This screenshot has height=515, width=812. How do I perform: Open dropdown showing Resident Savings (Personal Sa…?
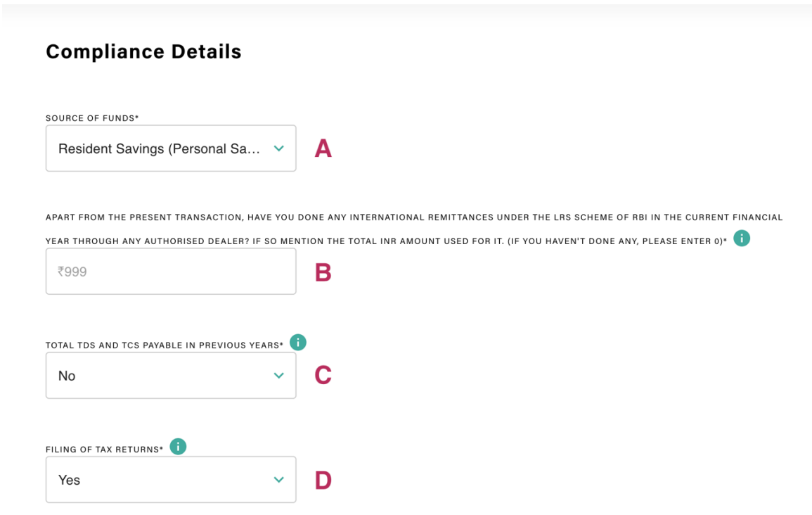(171, 148)
